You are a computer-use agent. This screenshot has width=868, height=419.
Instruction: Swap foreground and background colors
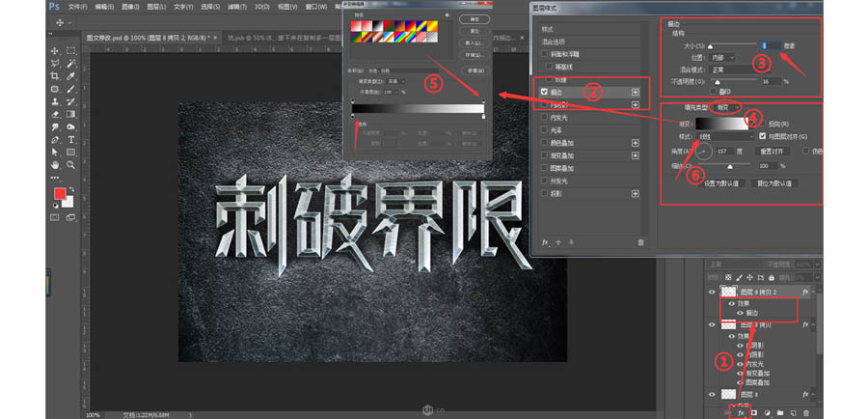[70, 189]
